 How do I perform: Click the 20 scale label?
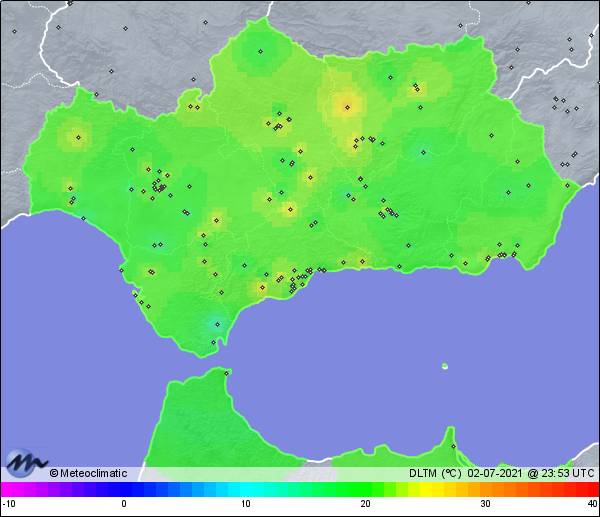click(x=365, y=504)
